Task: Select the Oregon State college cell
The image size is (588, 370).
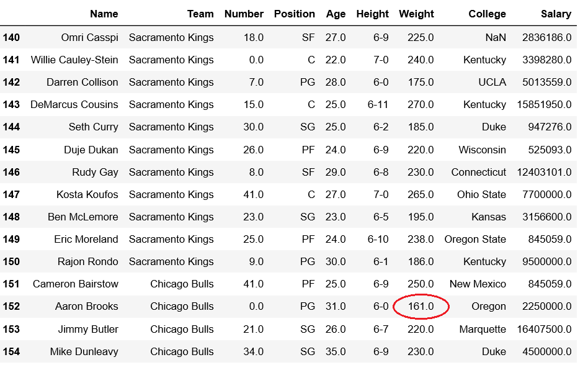Action: pyautogui.click(x=475, y=240)
